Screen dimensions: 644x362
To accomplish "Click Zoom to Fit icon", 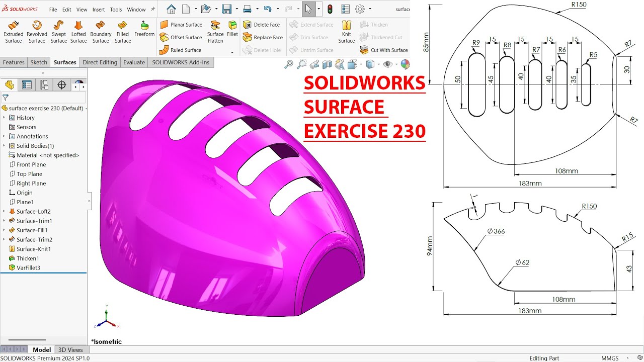I will point(288,64).
